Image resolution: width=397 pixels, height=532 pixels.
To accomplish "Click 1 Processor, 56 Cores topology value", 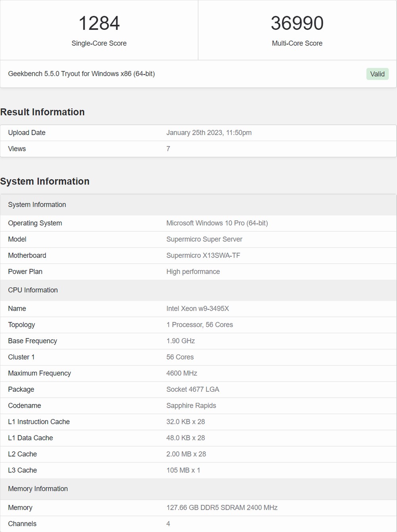I will tap(200, 325).
